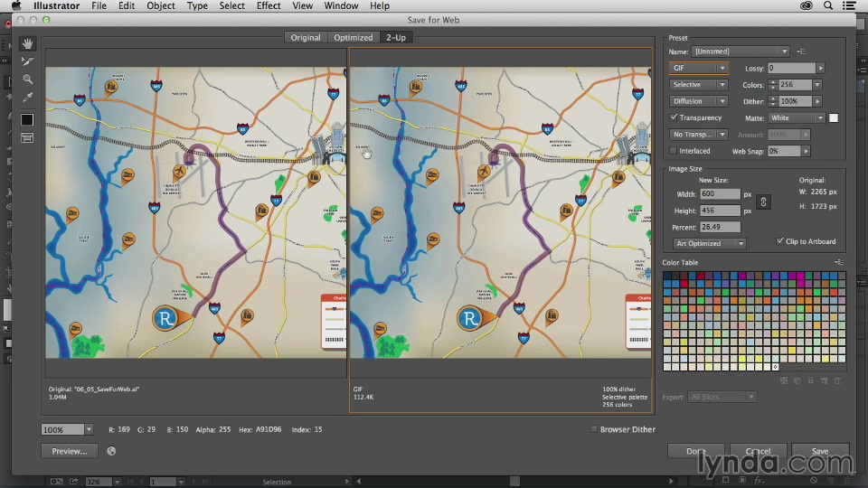Screen dimensions: 868x488
Task: Click the delete color trash icon
Action: pyautogui.click(x=837, y=380)
